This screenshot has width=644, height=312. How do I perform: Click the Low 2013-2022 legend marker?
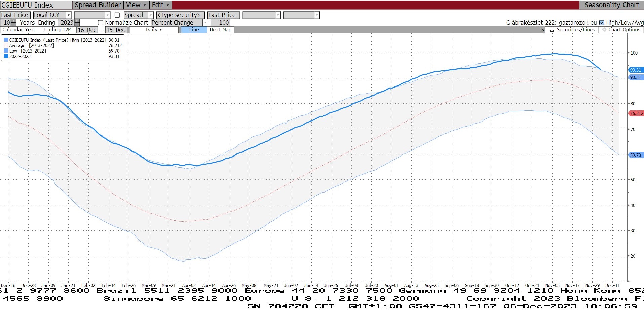pyautogui.click(x=6, y=51)
